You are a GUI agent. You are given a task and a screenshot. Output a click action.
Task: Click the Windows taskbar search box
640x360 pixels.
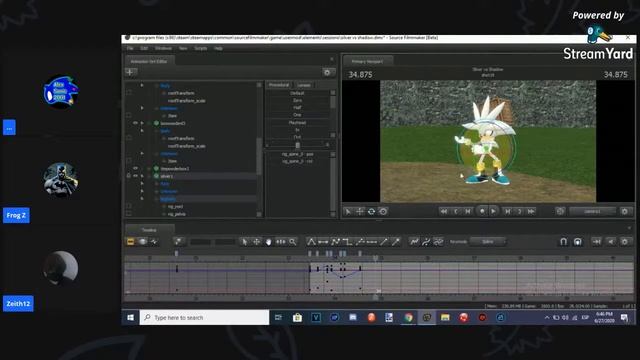click(x=204, y=318)
